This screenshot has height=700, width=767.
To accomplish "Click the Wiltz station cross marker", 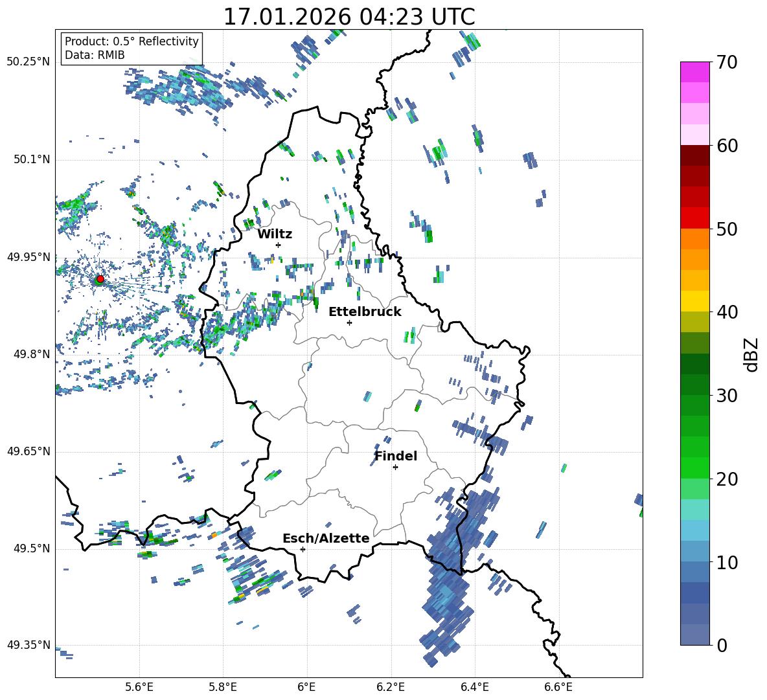I will [x=279, y=245].
